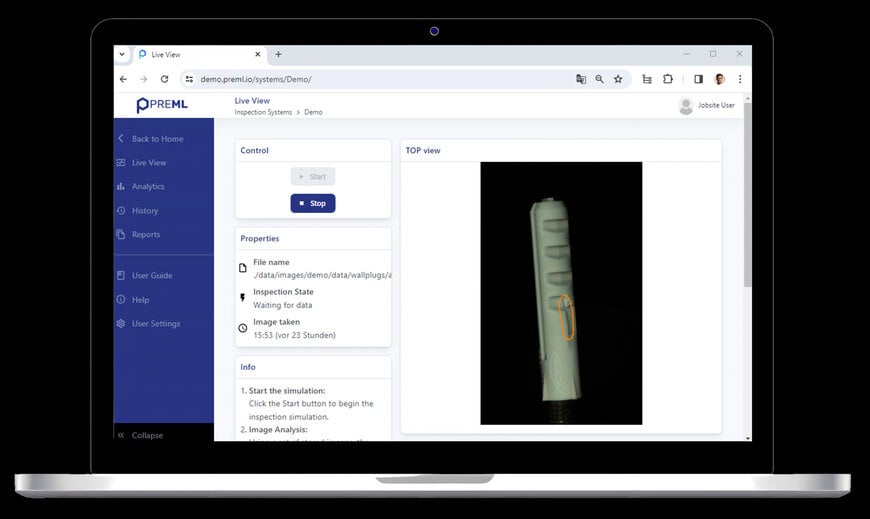Open a new browser tab
The width and height of the screenshot is (870, 519).
click(279, 54)
